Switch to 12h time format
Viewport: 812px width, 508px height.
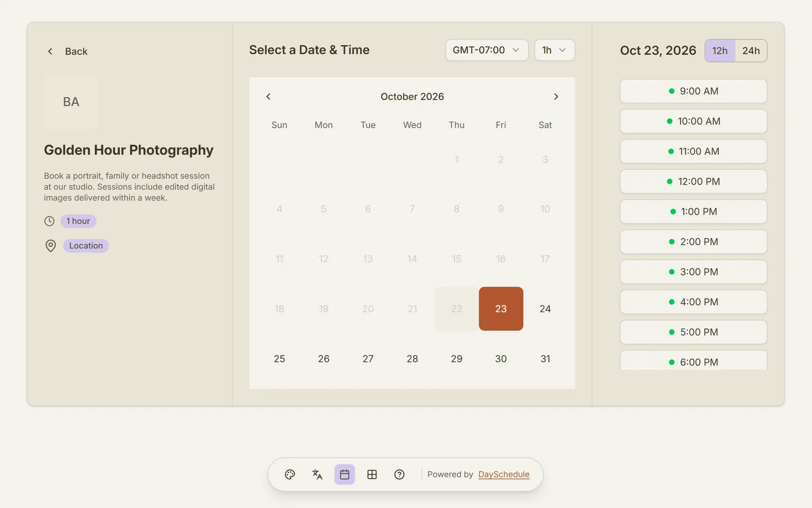(x=720, y=51)
